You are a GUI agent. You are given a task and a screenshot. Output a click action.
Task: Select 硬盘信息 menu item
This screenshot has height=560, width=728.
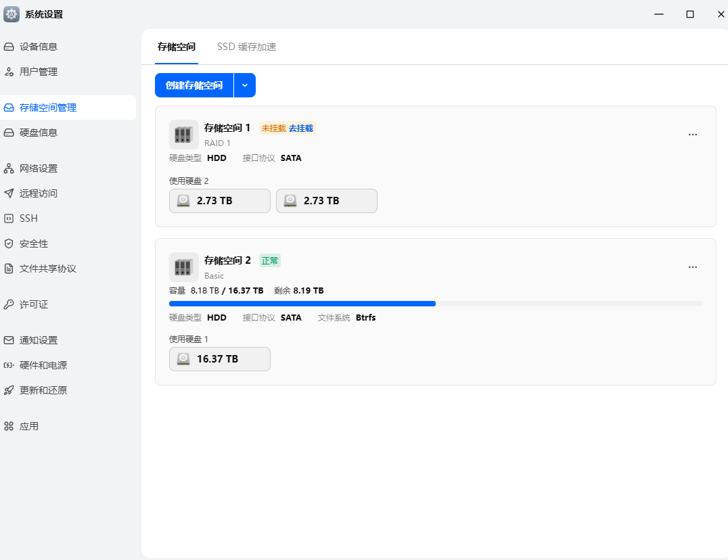click(x=68, y=133)
